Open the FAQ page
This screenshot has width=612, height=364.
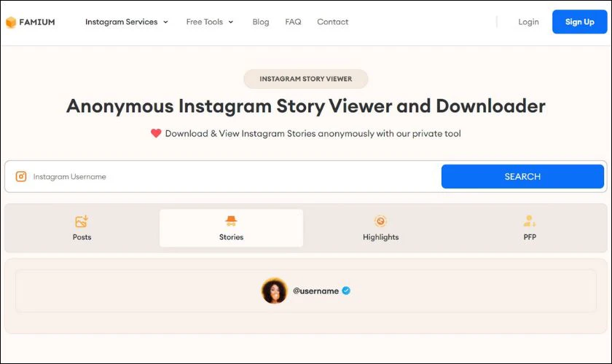tap(293, 22)
